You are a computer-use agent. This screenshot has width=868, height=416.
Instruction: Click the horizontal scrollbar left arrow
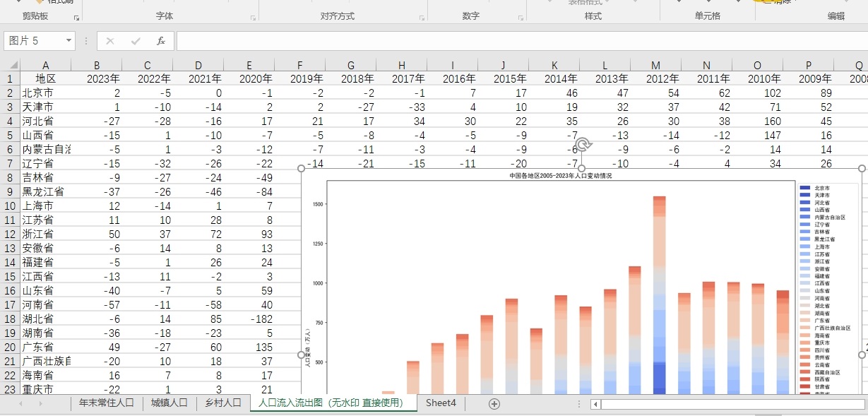[x=596, y=404]
